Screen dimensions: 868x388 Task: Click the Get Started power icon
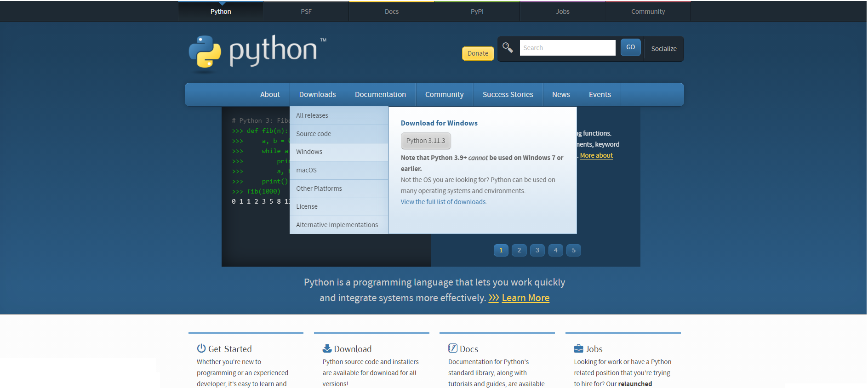point(201,348)
